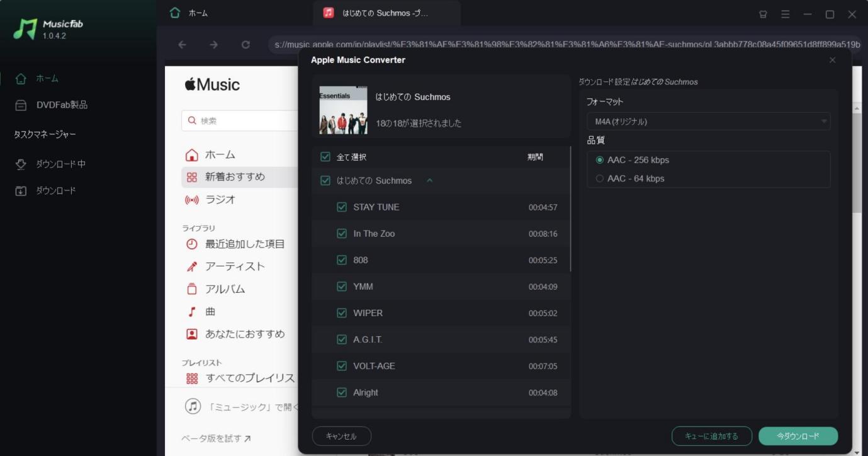Click the 18の18が選択されました text
This screenshot has width=868, height=456.
tap(419, 123)
